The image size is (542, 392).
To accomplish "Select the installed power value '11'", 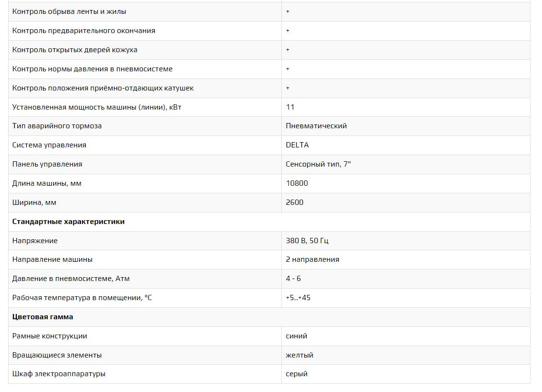I will [290, 107].
